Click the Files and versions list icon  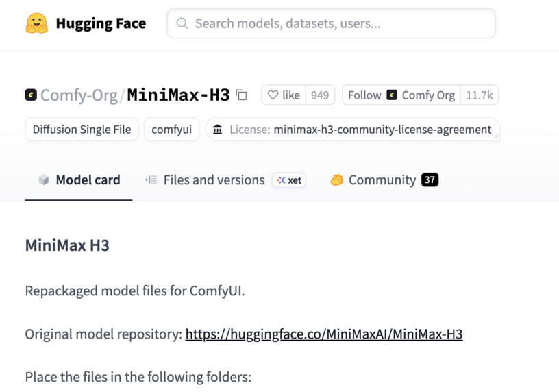pos(151,180)
